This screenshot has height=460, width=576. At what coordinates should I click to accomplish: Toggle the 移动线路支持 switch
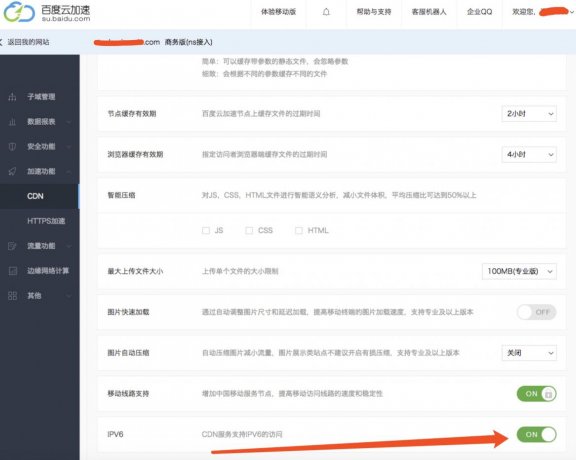pos(536,394)
